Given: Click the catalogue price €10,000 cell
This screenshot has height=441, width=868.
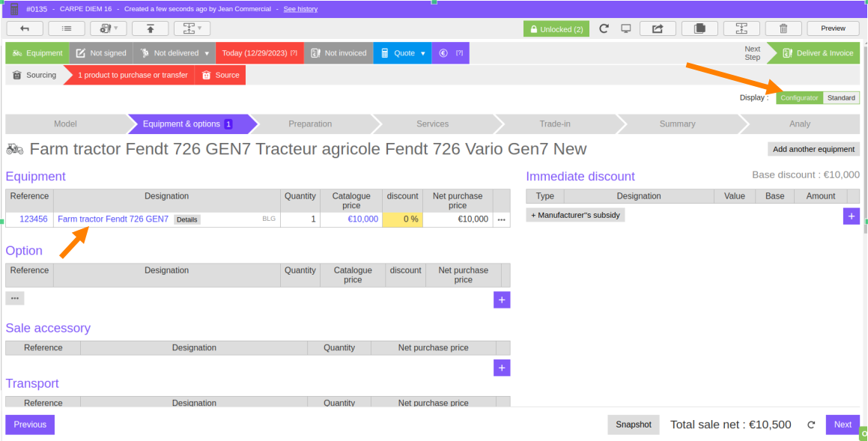Looking at the screenshot, I should [351, 219].
